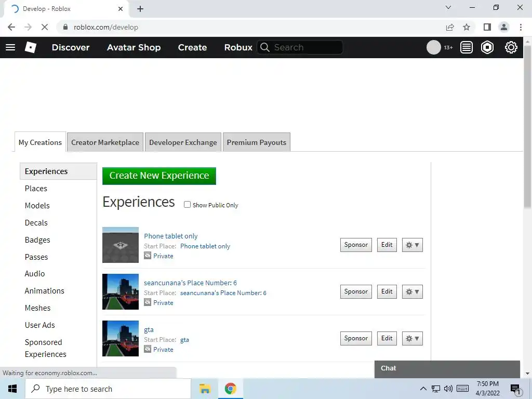Open the network tray icon
The height and width of the screenshot is (399, 532).
[436, 389]
